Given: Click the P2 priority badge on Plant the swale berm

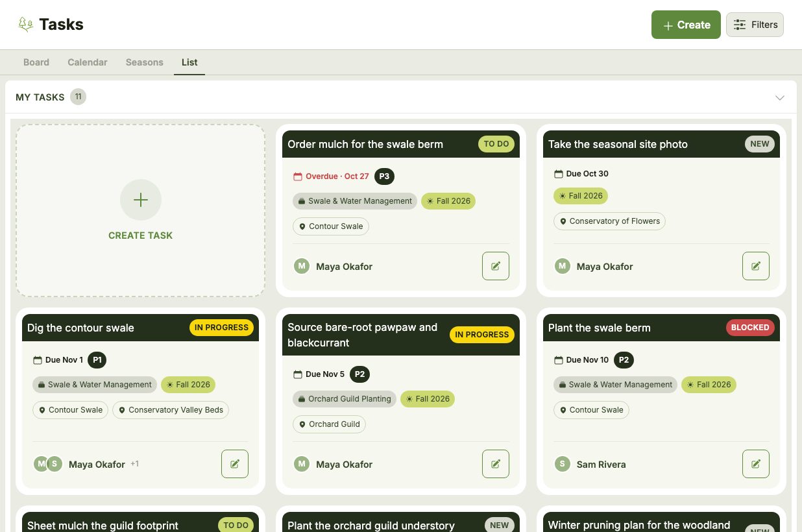Looking at the screenshot, I should pyautogui.click(x=624, y=360).
